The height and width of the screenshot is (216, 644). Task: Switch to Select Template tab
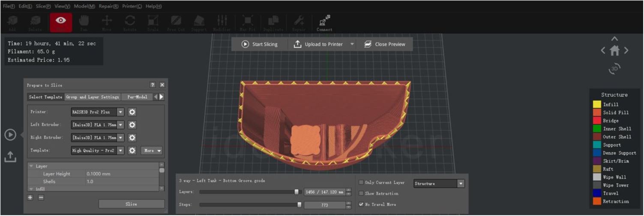(x=45, y=97)
